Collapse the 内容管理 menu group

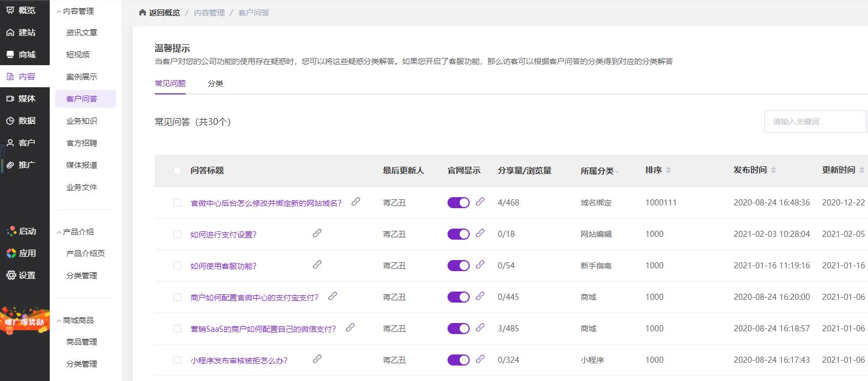(59, 12)
